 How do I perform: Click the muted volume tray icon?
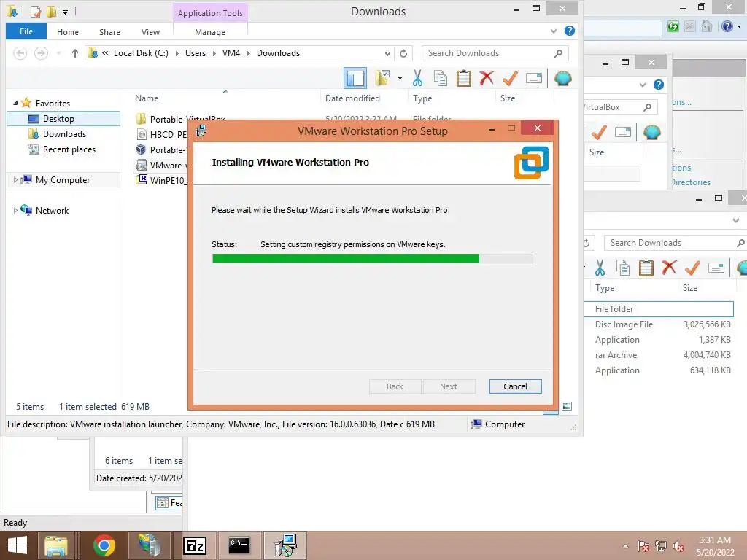(x=678, y=546)
